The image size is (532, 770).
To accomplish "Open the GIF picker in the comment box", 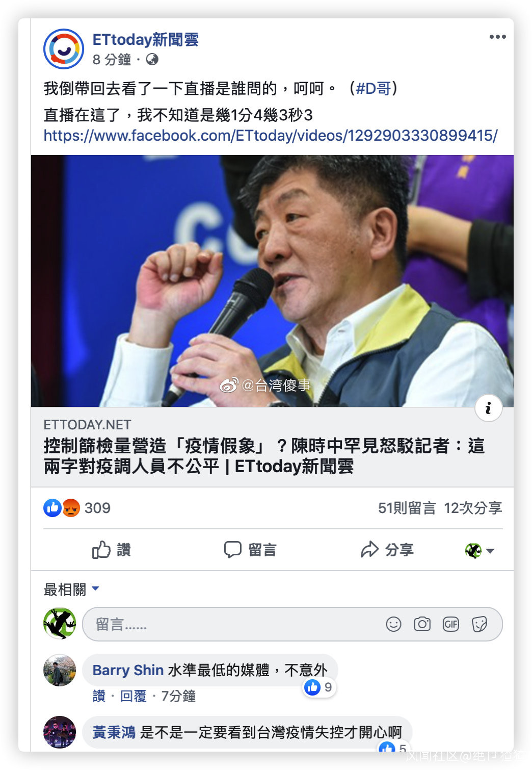I will point(450,624).
